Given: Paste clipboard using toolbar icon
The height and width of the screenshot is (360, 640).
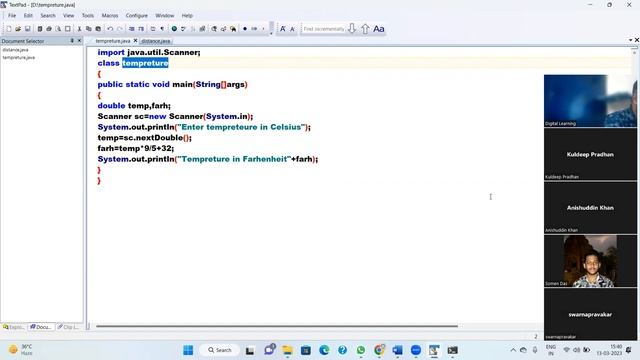Looking at the screenshot, I should click(98, 29).
